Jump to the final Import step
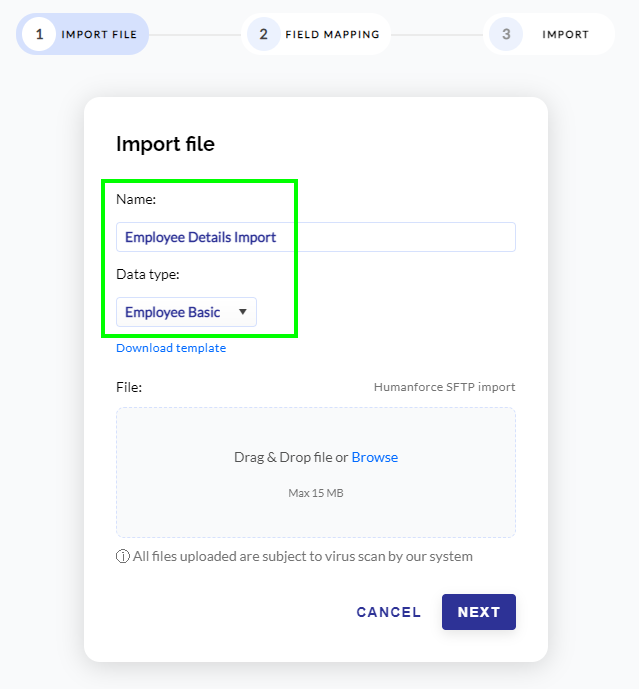This screenshot has height=689, width=639. coord(565,34)
